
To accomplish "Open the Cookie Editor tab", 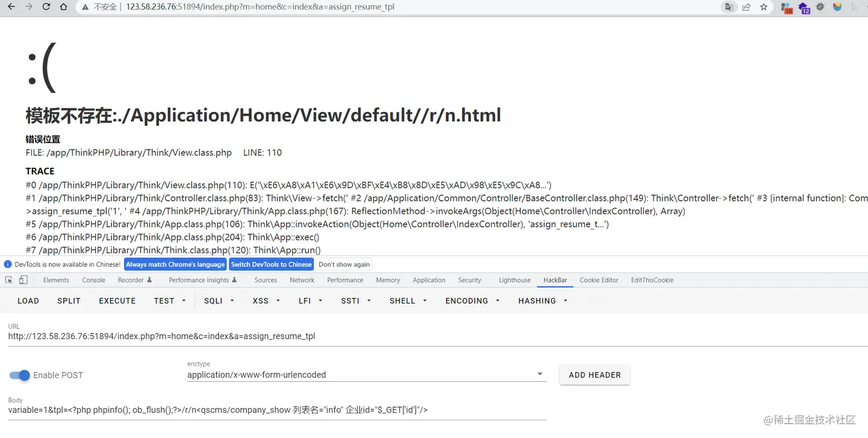I will (x=599, y=280).
